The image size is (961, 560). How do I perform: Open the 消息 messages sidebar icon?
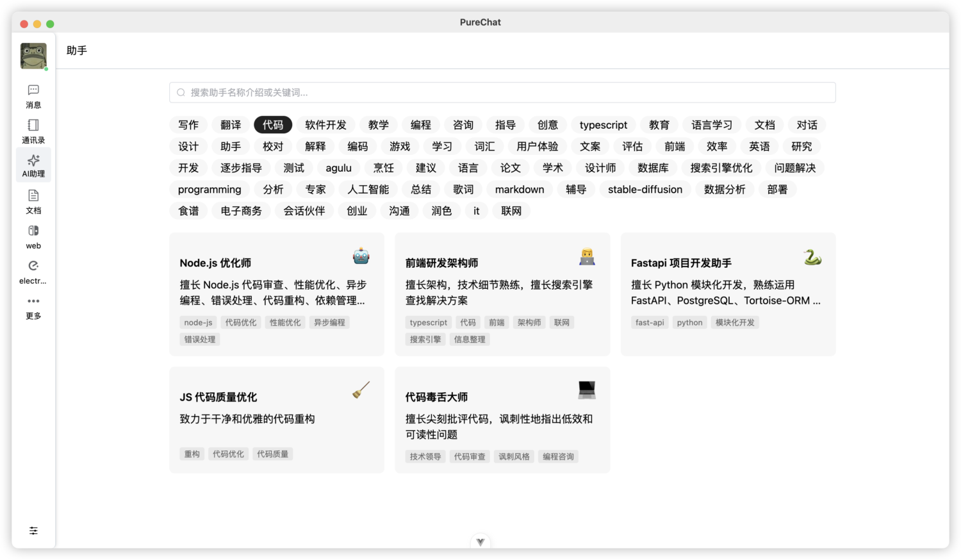coord(33,96)
